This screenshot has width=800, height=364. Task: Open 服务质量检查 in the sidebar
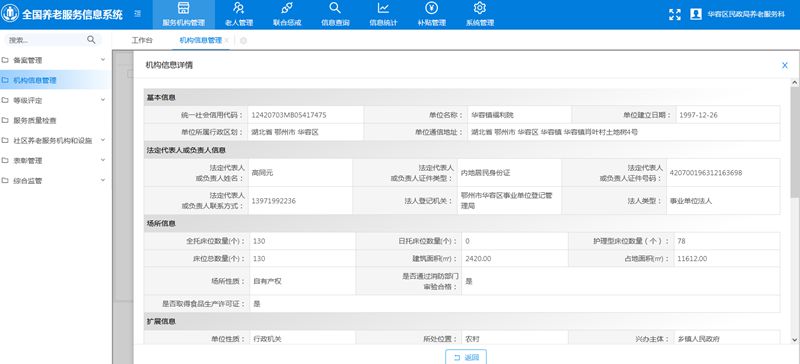pos(55,120)
